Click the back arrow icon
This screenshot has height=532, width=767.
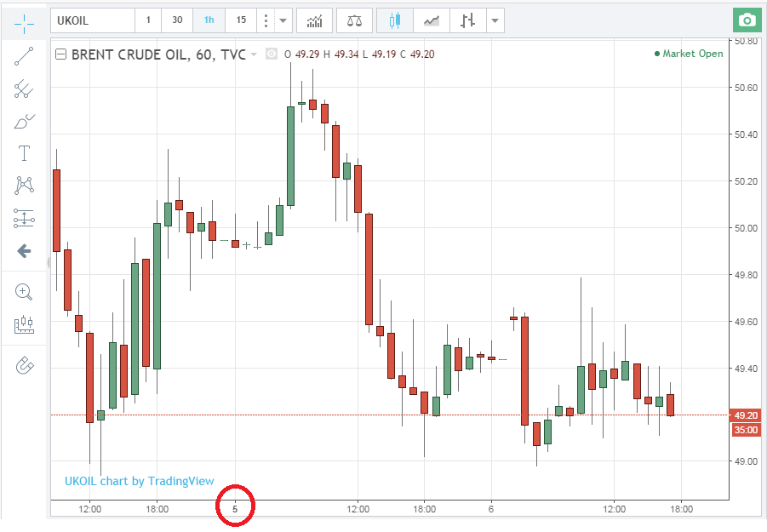[x=24, y=251]
